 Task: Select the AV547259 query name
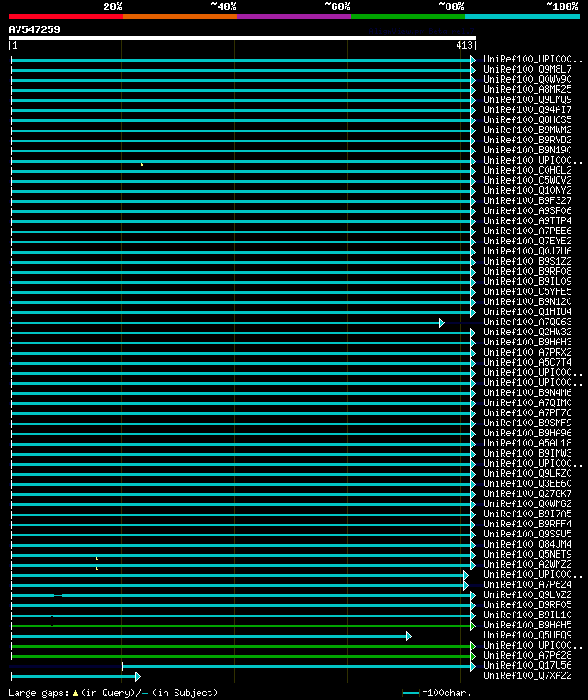pyautogui.click(x=34, y=29)
